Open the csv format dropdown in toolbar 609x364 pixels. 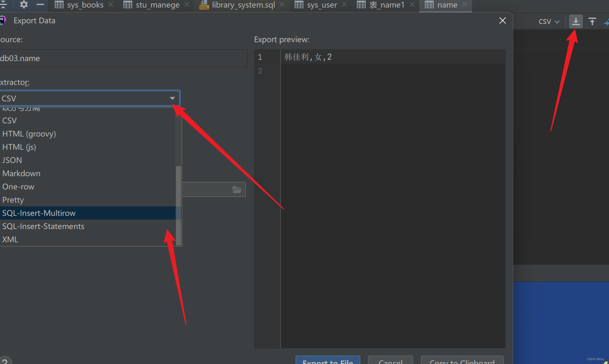pos(549,21)
